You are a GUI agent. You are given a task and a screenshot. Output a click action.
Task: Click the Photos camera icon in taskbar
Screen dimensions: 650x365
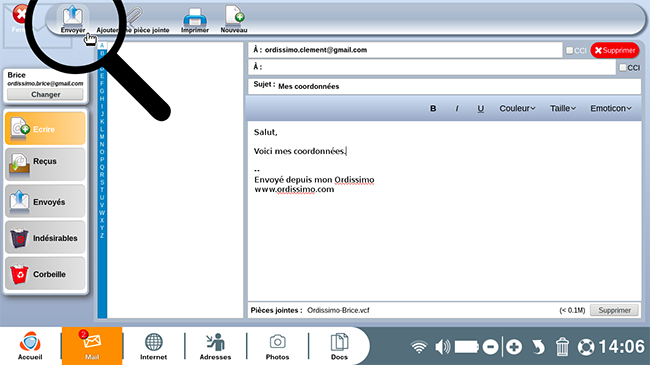[x=277, y=346]
